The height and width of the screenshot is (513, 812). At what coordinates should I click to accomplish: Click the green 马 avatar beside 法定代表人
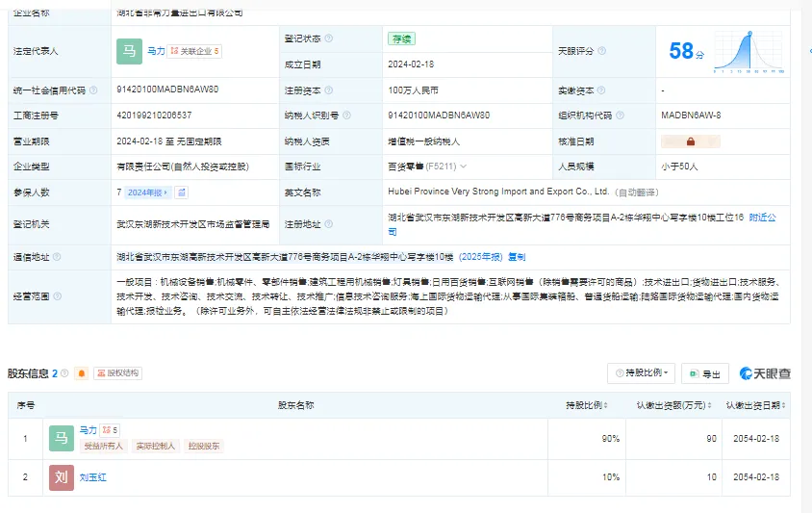(x=129, y=51)
